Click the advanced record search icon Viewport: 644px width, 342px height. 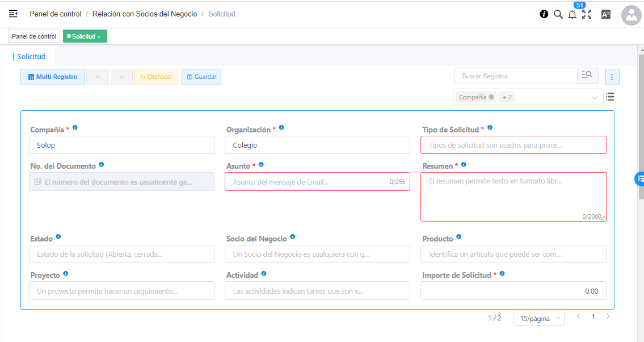(x=587, y=76)
